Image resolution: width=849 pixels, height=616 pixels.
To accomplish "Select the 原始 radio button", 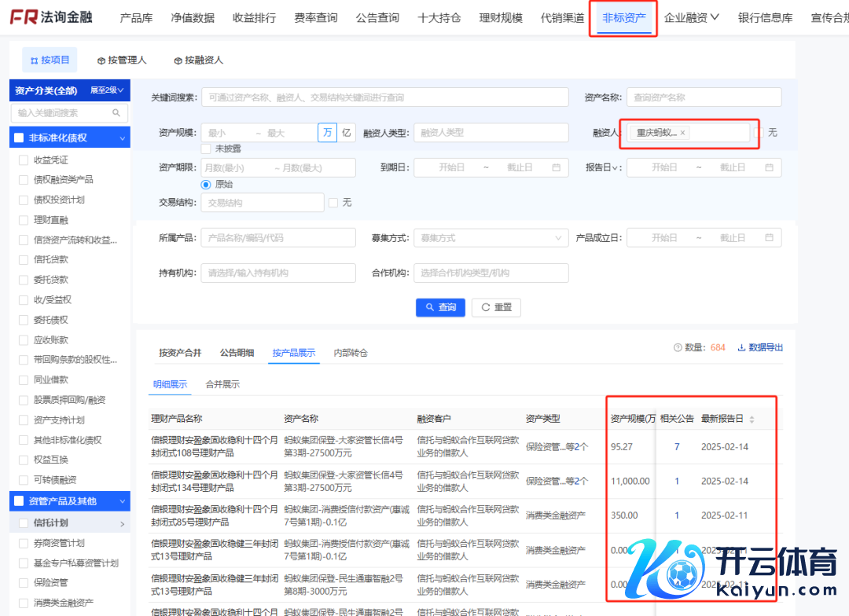I will pos(206,184).
